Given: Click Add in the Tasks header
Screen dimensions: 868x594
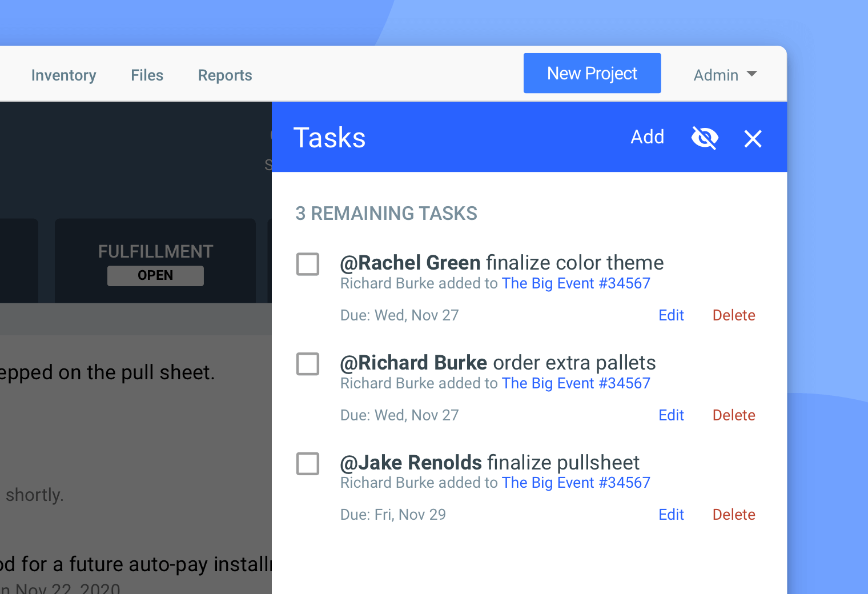Looking at the screenshot, I should point(647,137).
